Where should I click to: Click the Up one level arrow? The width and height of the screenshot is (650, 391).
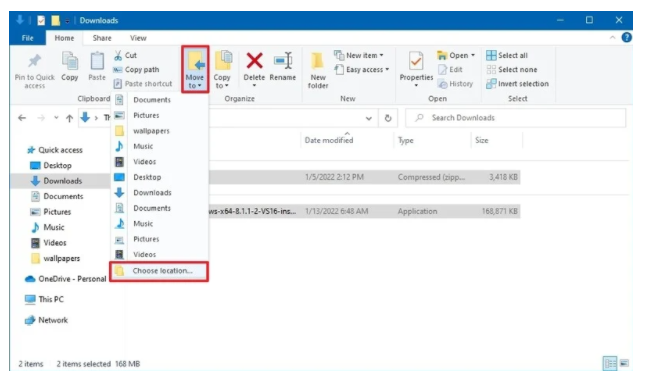pyautogui.click(x=69, y=118)
